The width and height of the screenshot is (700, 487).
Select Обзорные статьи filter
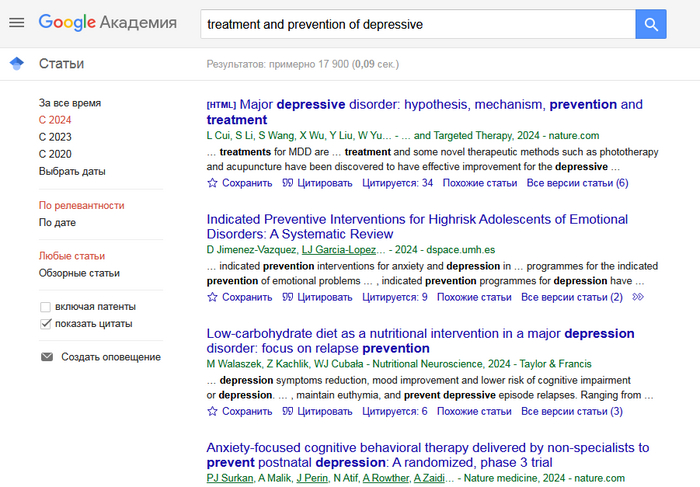79,273
